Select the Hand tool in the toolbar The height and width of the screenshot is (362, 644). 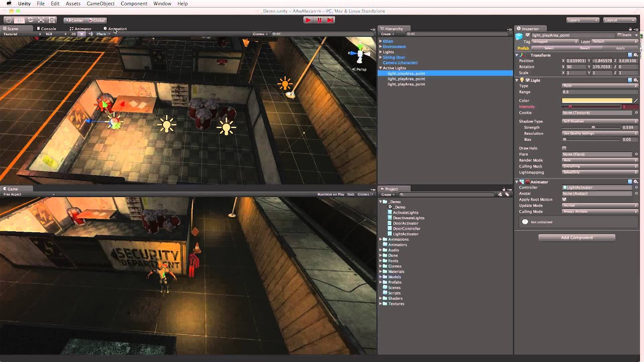pos(9,20)
